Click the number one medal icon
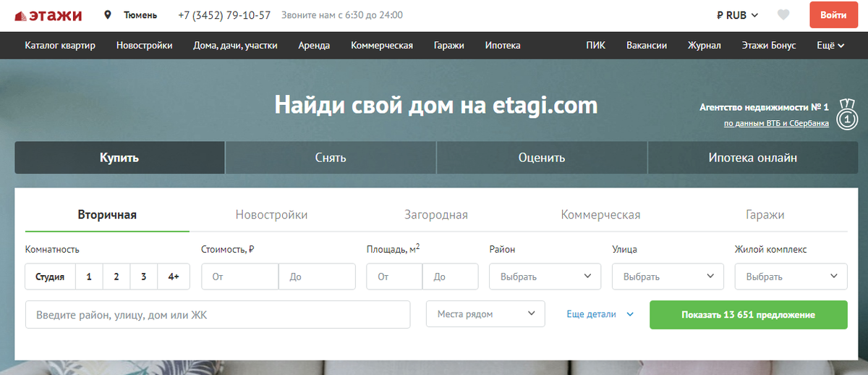868x375 pixels. (x=846, y=115)
